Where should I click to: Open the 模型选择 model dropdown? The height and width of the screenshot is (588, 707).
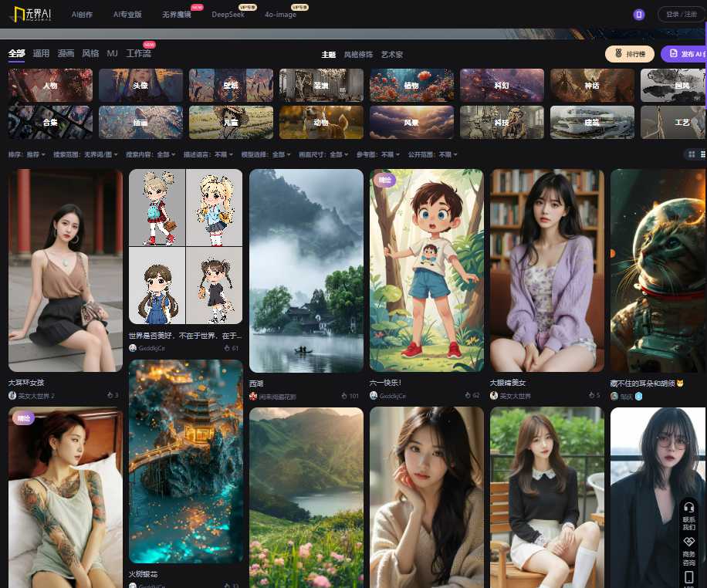point(271,154)
